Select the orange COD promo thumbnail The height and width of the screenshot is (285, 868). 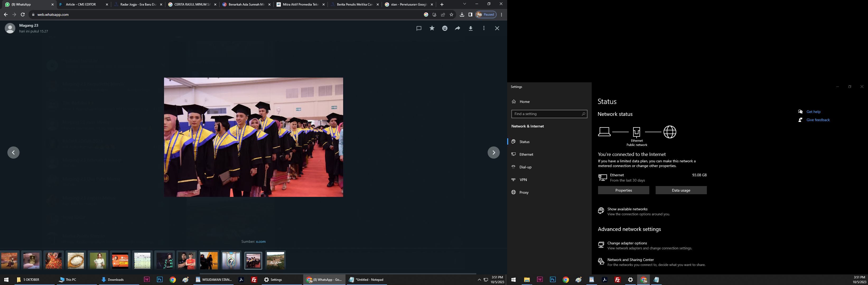(x=120, y=260)
